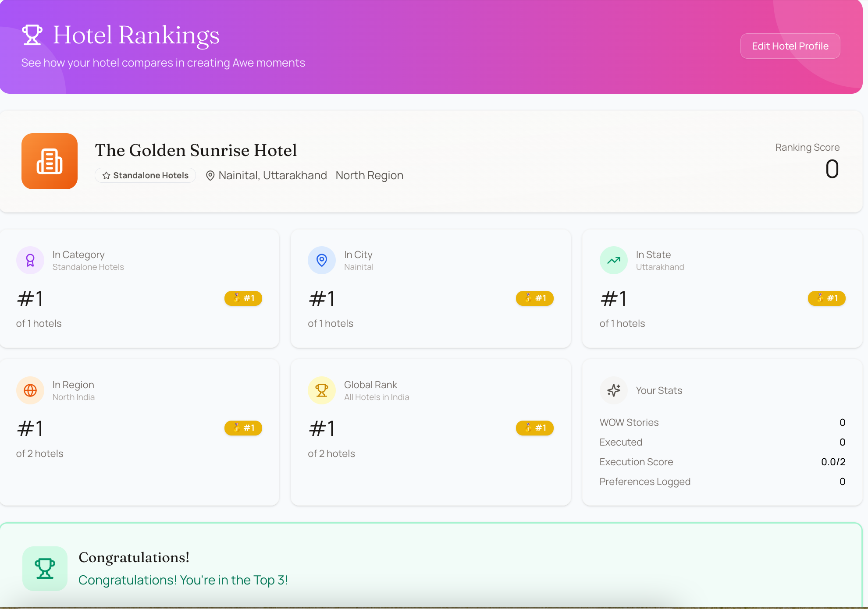
Task: Click the In Category heading
Action: [78, 255]
